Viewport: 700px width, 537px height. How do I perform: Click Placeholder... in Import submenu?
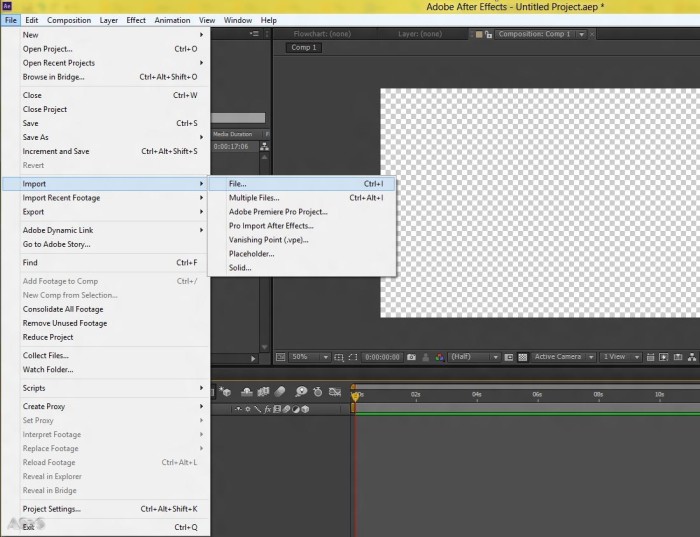click(302, 254)
